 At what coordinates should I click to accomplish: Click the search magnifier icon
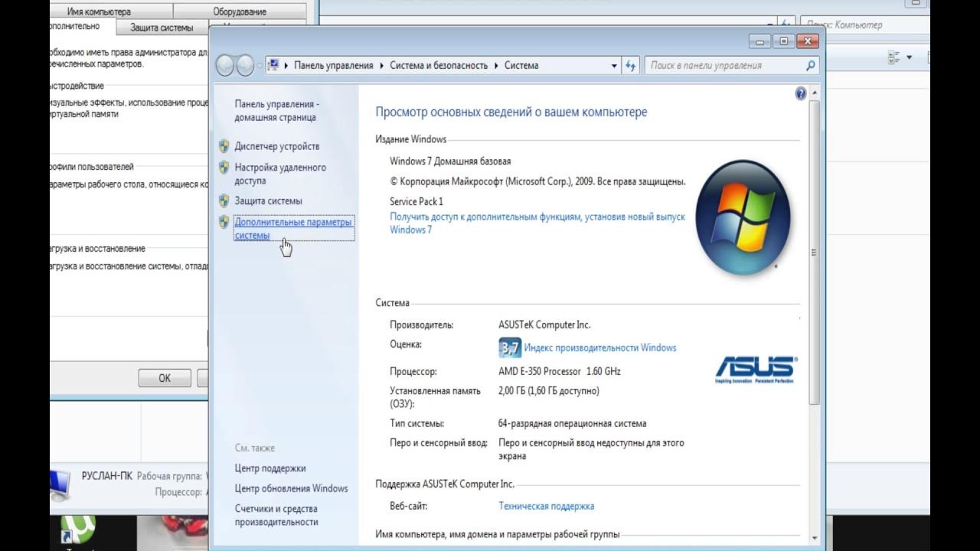click(811, 66)
